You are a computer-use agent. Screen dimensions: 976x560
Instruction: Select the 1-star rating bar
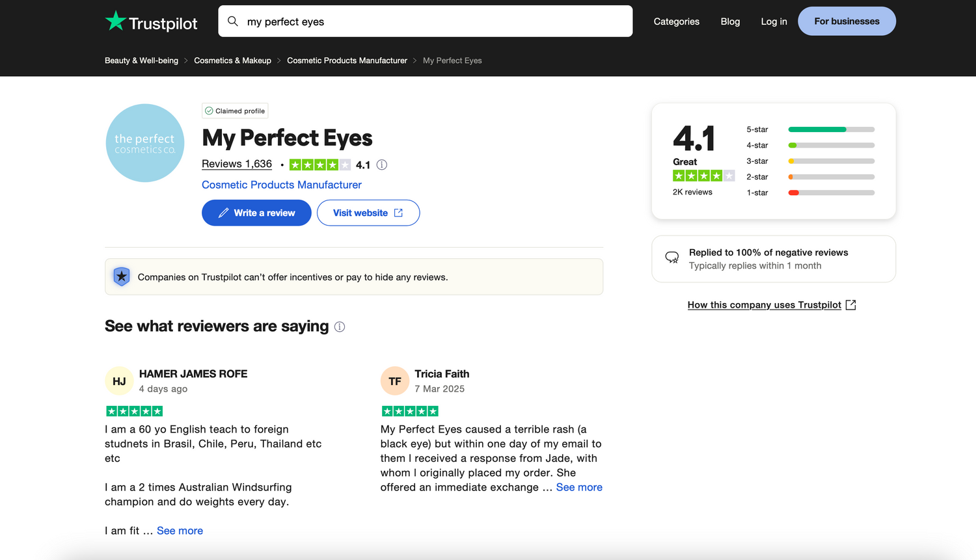(x=831, y=192)
